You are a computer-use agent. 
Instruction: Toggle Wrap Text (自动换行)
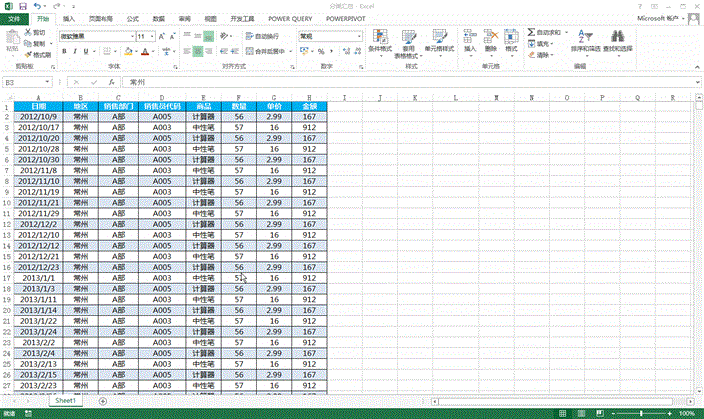click(x=262, y=35)
